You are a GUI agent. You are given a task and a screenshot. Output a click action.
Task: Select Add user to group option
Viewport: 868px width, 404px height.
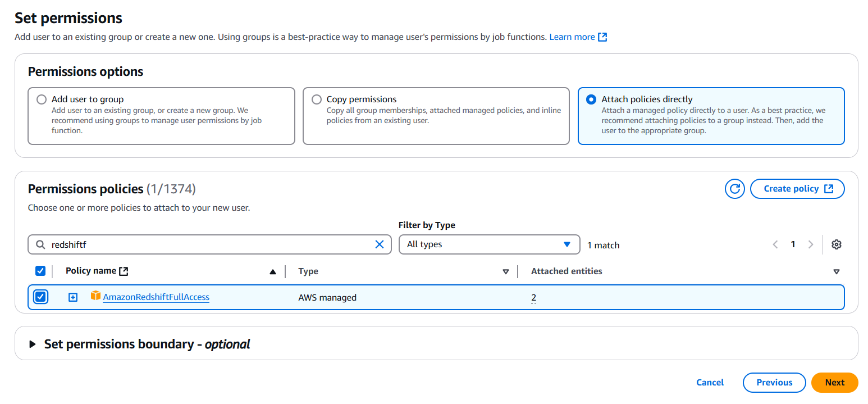[x=42, y=99]
